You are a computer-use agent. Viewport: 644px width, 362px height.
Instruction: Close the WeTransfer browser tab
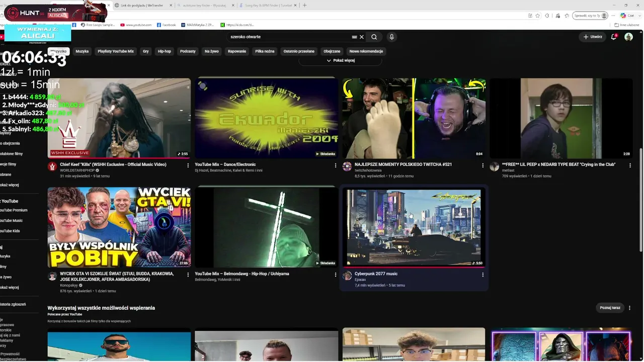point(171,5)
